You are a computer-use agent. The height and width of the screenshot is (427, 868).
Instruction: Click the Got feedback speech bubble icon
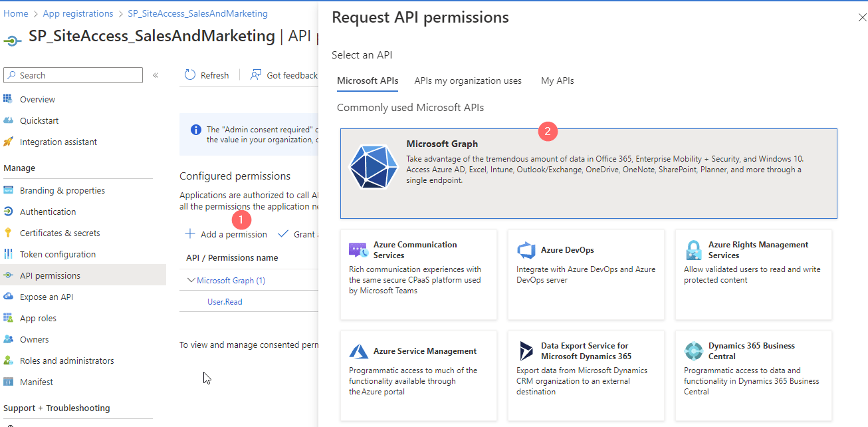click(x=255, y=74)
